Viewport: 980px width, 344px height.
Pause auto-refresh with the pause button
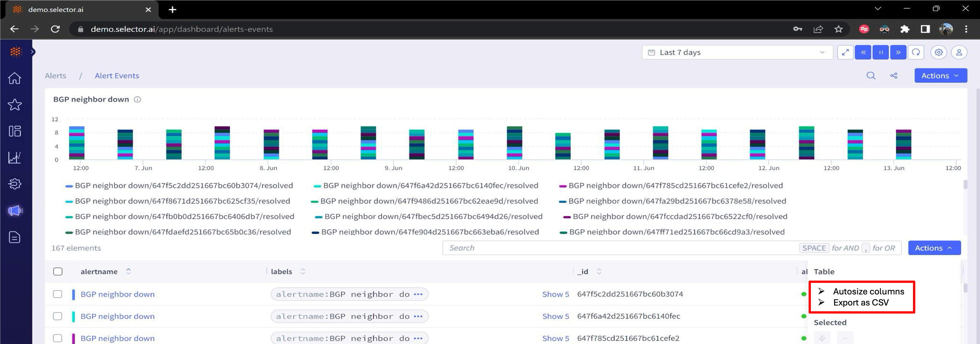coord(881,53)
